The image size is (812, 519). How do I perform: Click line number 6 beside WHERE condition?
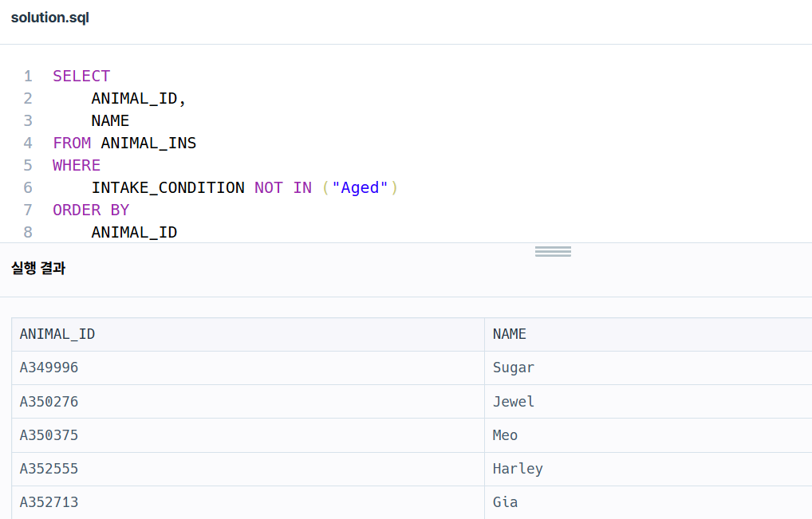point(28,187)
